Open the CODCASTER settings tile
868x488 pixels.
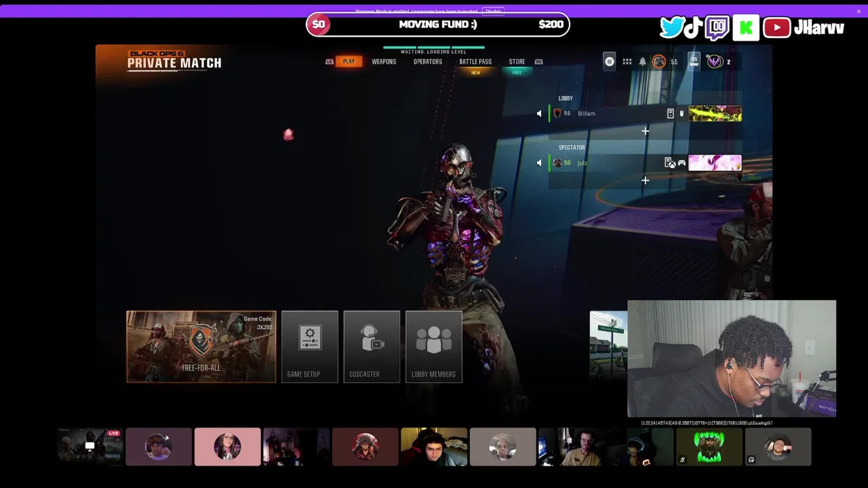coord(372,346)
